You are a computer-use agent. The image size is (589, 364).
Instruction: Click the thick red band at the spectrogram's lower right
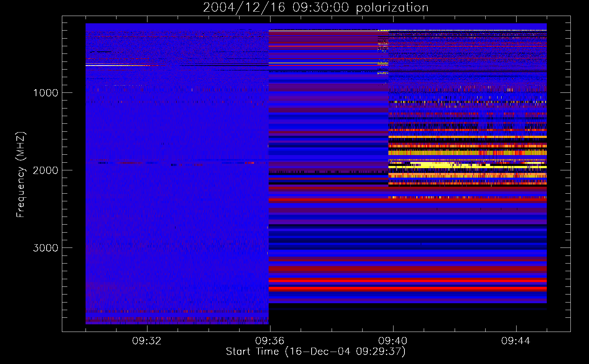[x=407, y=289]
